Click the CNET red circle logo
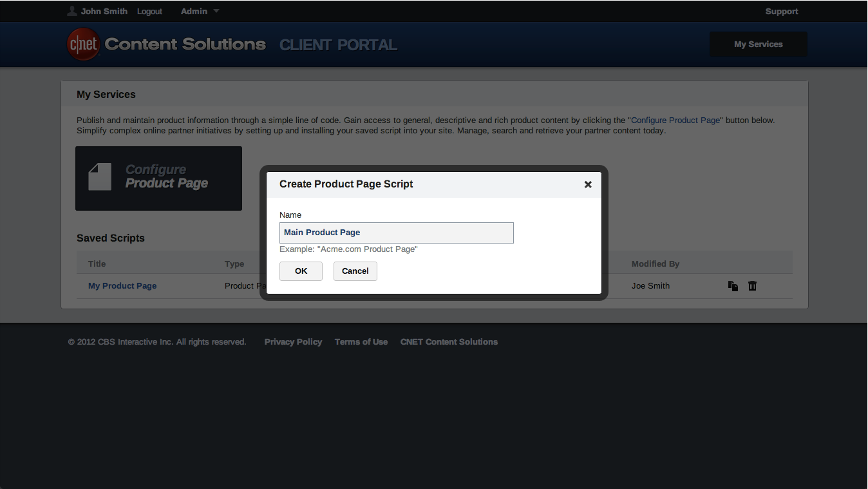The width and height of the screenshot is (868, 489). (84, 44)
